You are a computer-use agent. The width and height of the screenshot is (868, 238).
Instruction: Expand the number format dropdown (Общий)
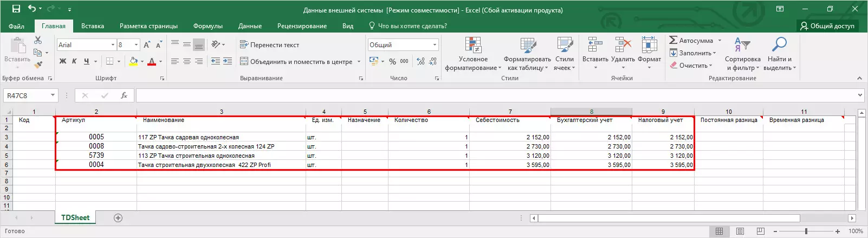tap(435, 45)
